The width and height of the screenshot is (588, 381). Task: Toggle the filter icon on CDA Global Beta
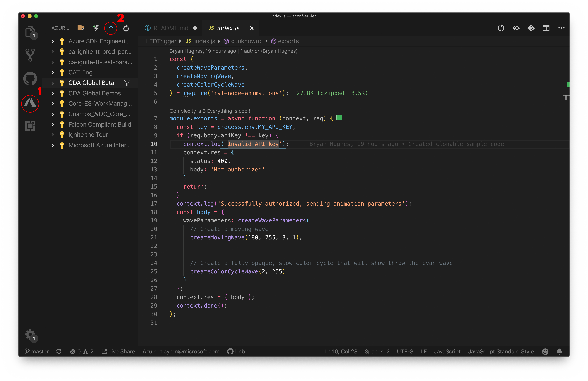(x=127, y=83)
